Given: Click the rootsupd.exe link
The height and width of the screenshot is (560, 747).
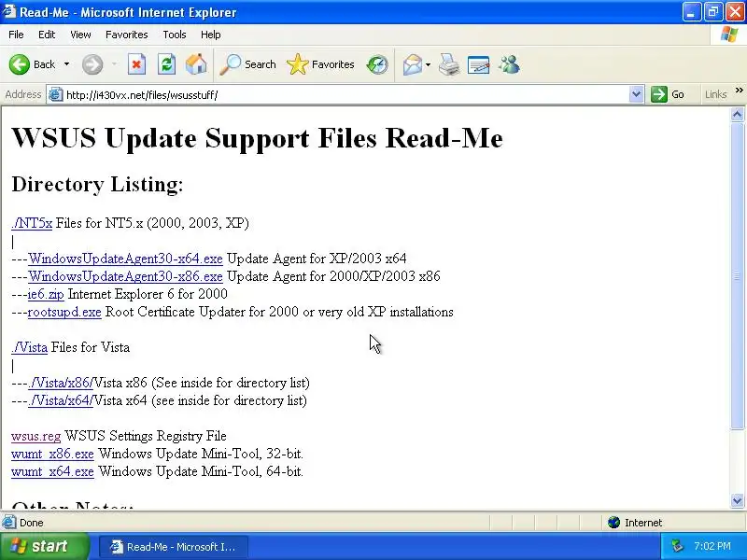Looking at the screenshot, I should [x=64, y=312].
